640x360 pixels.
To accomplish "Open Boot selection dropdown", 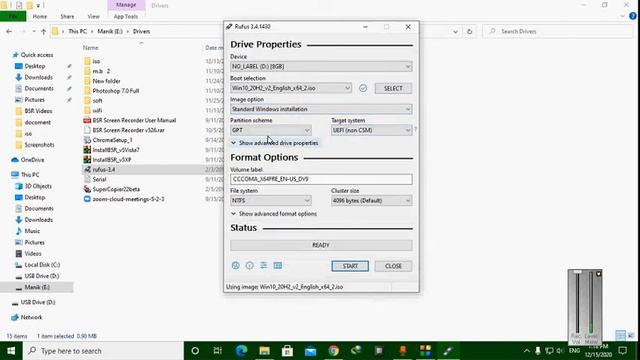I will pyautogui.click(x=291, y=88).
